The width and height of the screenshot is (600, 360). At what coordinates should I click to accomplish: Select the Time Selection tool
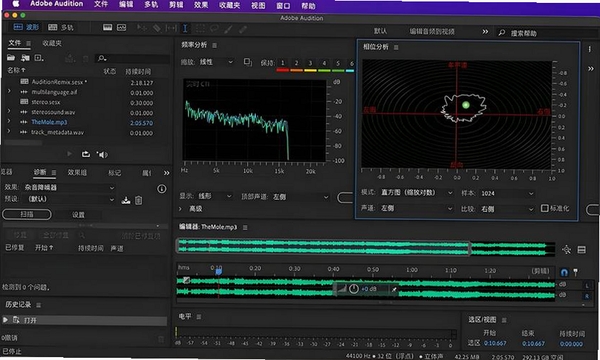point(185,28)
